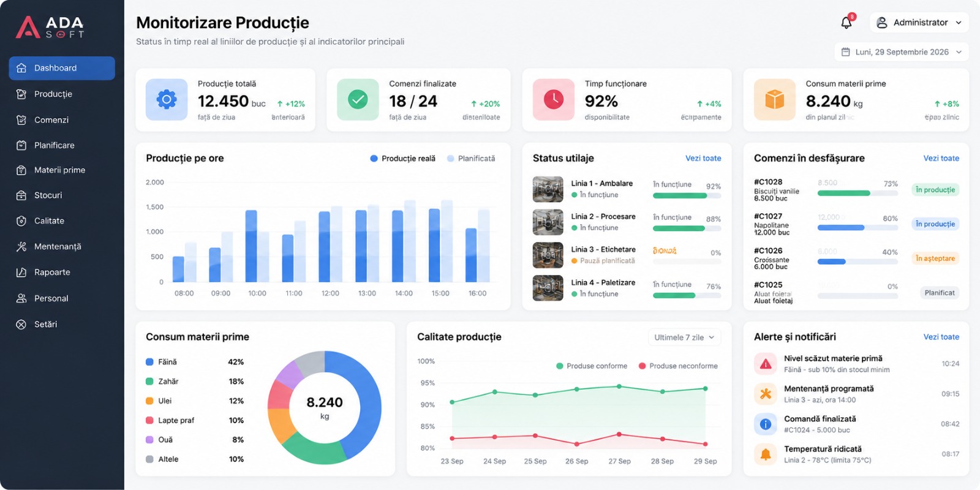Screen dimensions: 980x490
Task: Click the Linia 2 - Procesare thumbnail image
Action: (548, 222)
